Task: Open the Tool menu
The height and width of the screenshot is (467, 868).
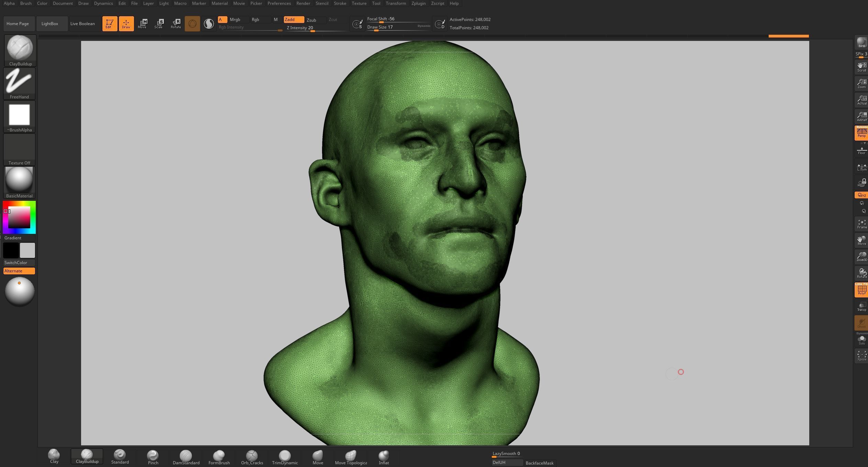Action: tap(376, 3)
